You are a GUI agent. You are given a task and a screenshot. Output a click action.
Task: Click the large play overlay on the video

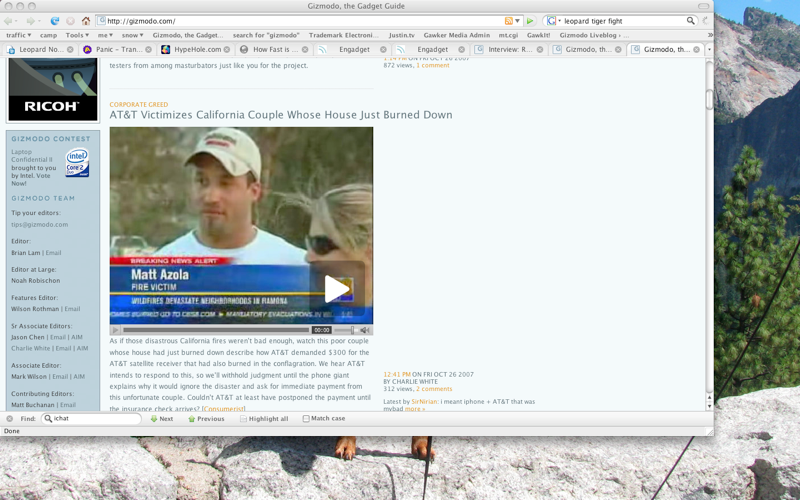tap(337, 289)
